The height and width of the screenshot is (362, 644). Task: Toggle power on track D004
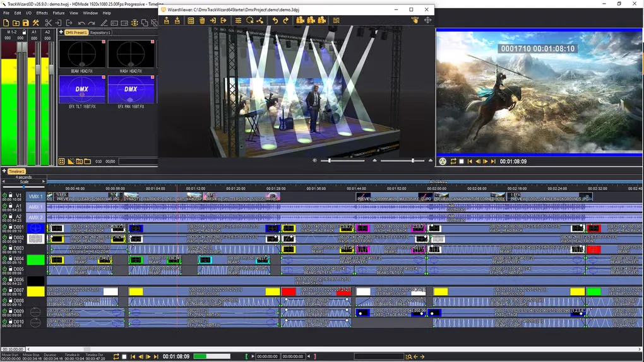[x=4, y=258]
